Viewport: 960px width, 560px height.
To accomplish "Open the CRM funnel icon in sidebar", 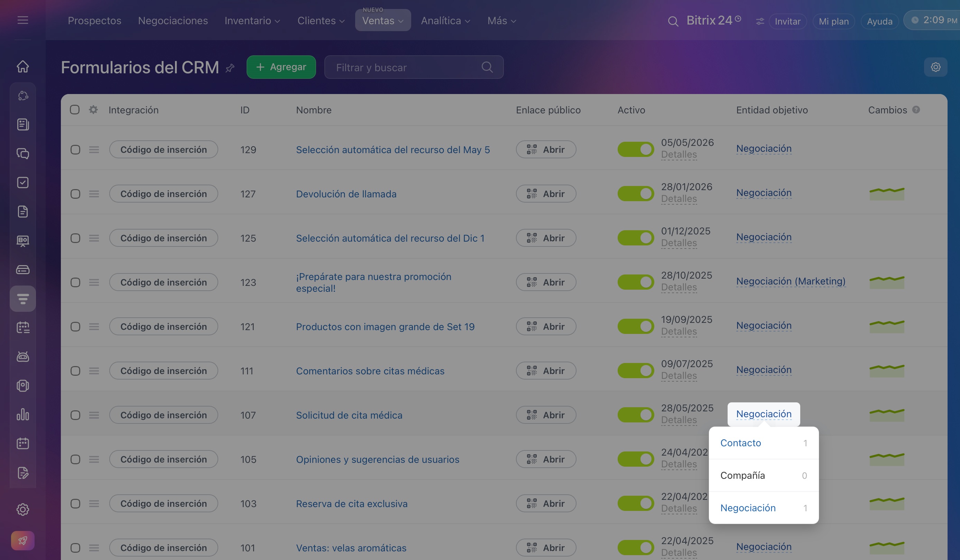I will click(x=23, y=299).
